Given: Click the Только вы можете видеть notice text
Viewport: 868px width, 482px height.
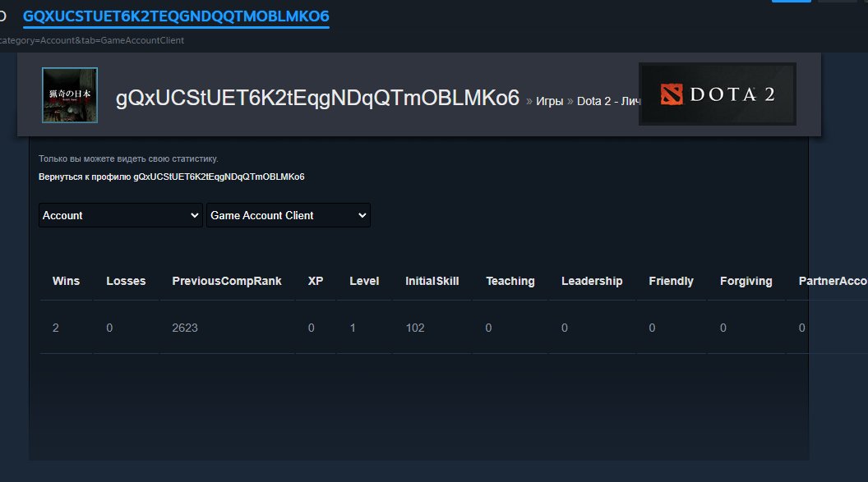Looking at the screenshot, I should 128,158.
